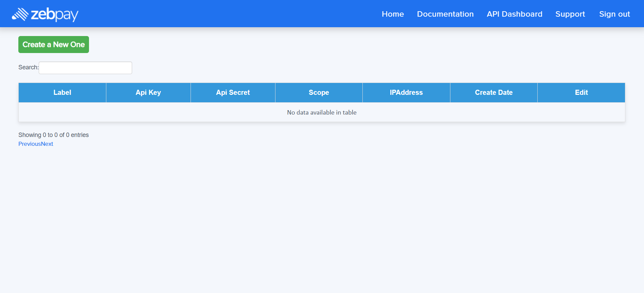This screenshot has width=644, height=293.
Task: Click the Zebpay logo
Action: (x=45, y=14)
